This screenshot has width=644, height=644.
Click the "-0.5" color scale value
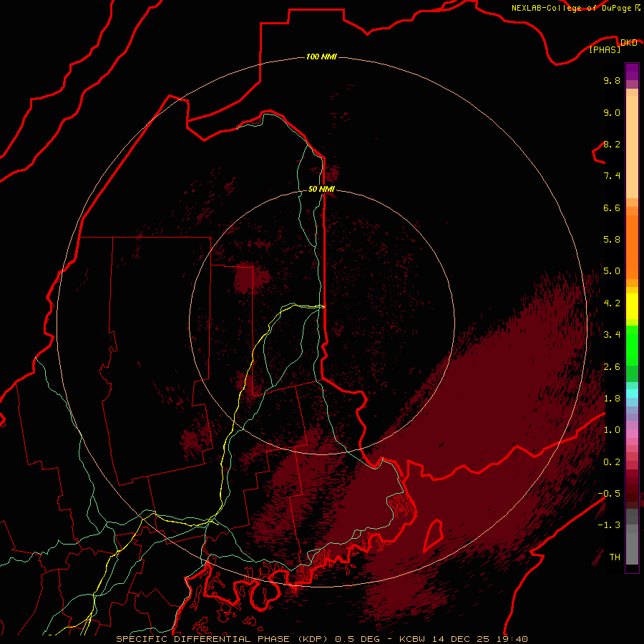coord(609,494)
